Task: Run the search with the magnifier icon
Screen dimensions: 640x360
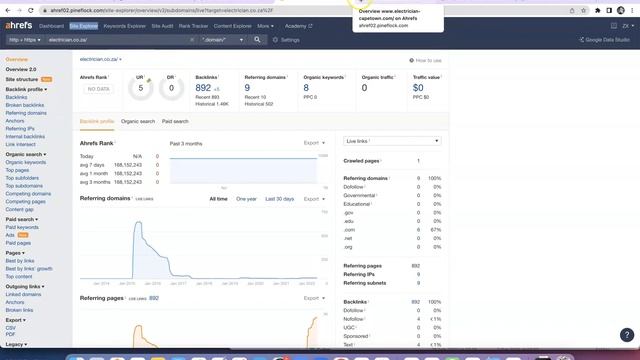Action: pos(257,40)
